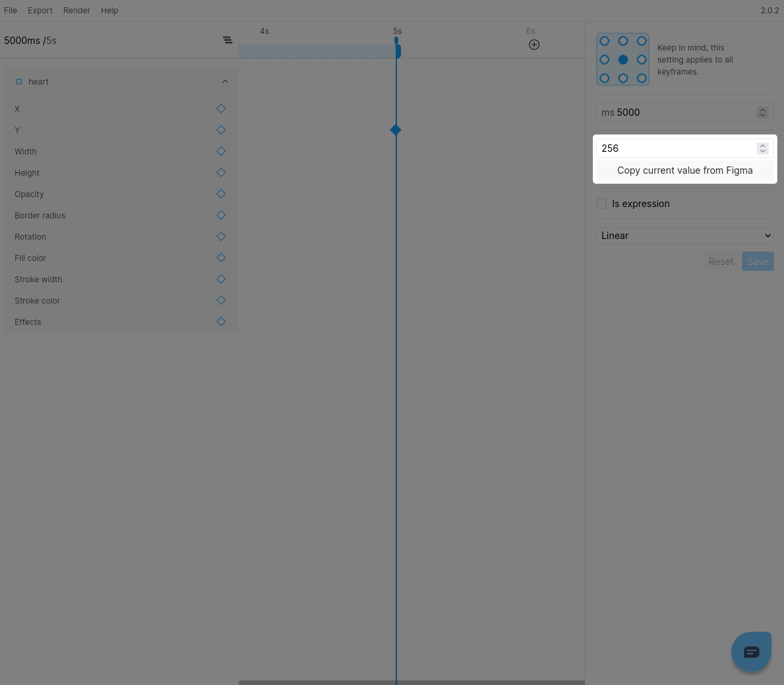Open the chat support bubble
This screenshot has height=685, width=784.
[x=751, y=652]
